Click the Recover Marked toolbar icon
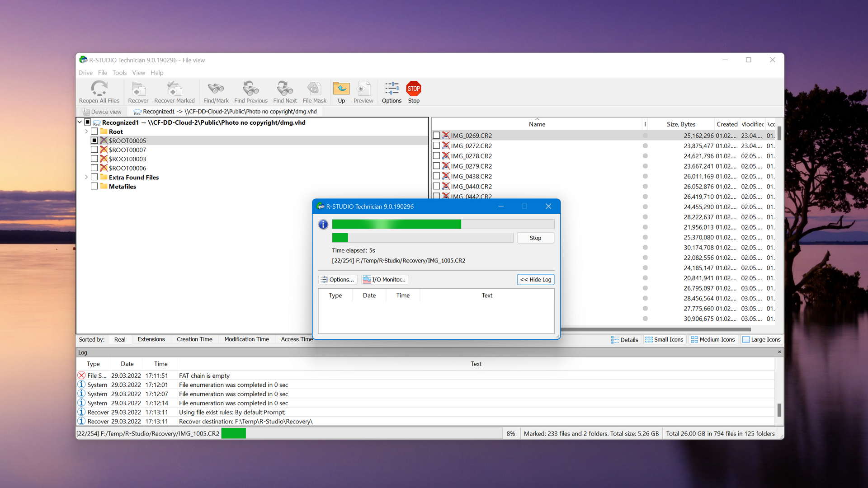 pyautogui.click(x=174, y=92)
